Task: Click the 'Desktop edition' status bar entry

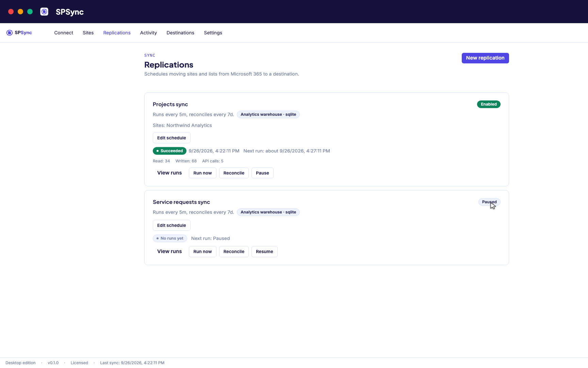Action: pyautogui.click(x=20, y=363)
